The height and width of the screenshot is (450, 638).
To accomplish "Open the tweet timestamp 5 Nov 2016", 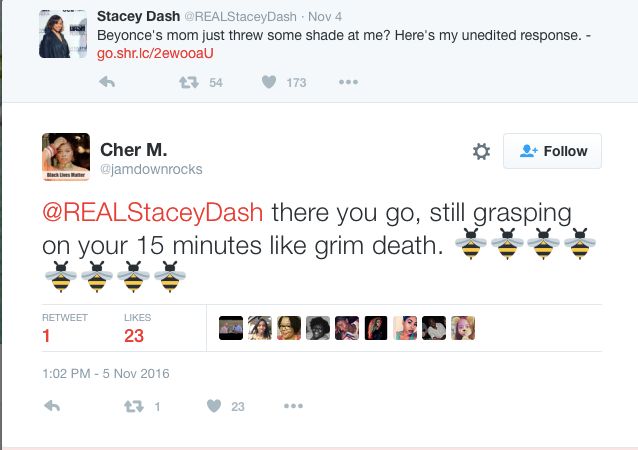I will (106, 374).
